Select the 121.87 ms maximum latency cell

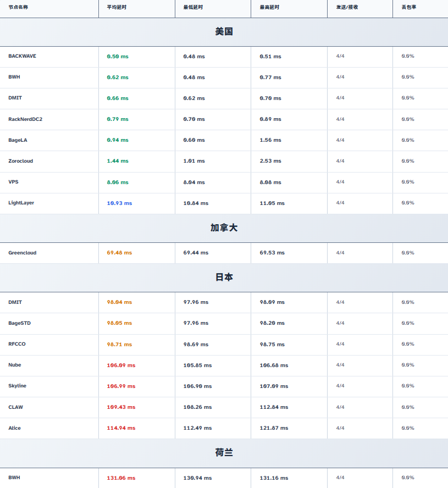pos(274,428)
